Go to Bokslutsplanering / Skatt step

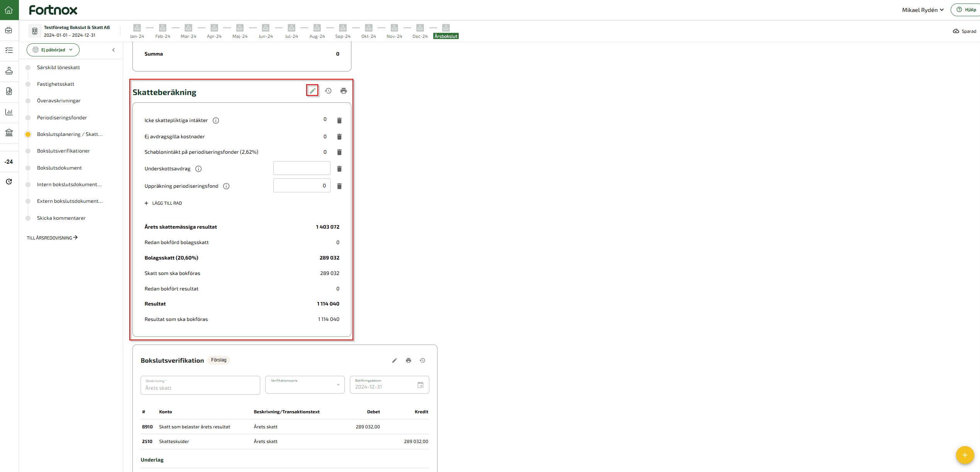(x=70, y=134)
